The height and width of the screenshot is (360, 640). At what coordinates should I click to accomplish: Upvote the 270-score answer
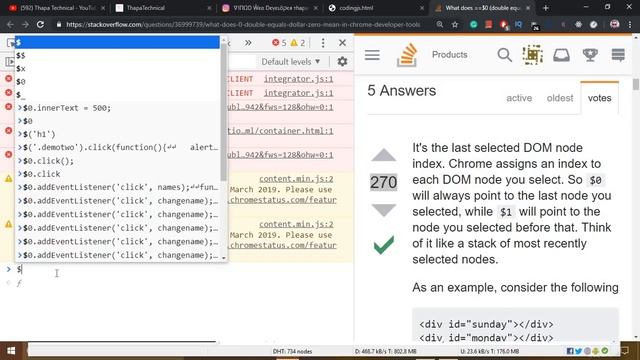[383, 155]
